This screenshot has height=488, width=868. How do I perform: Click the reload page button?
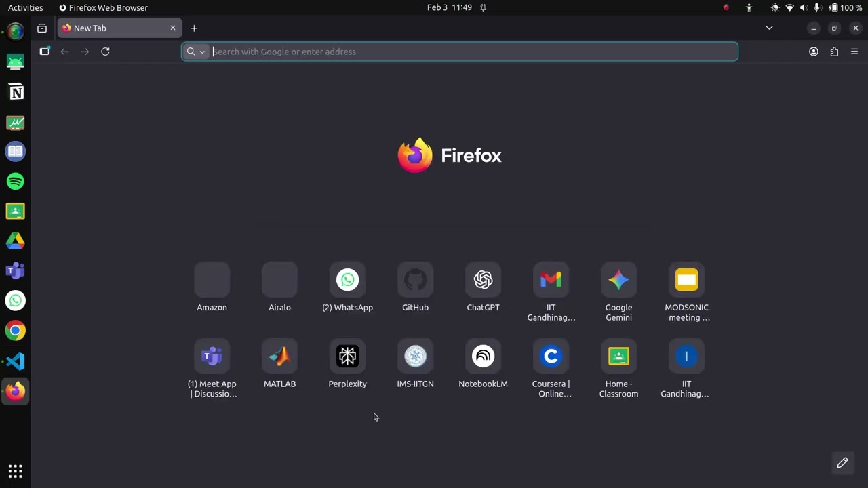point(105,52)
